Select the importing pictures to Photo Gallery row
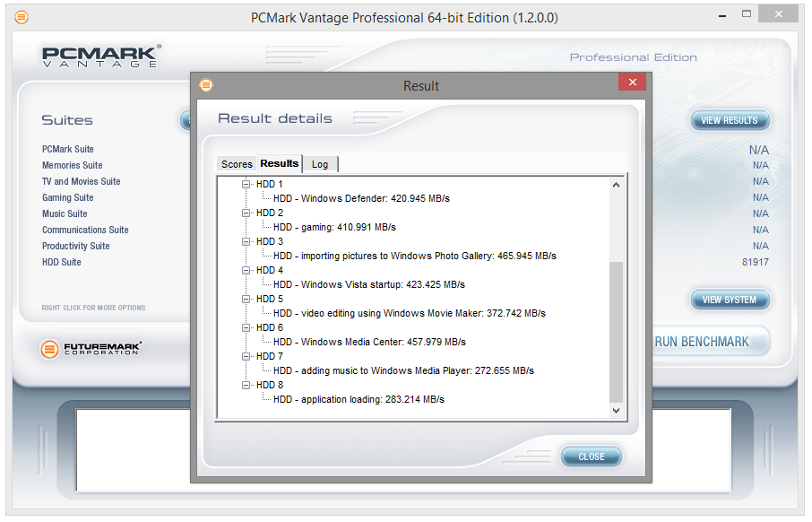The image size is (812, 522). [415, 257]
